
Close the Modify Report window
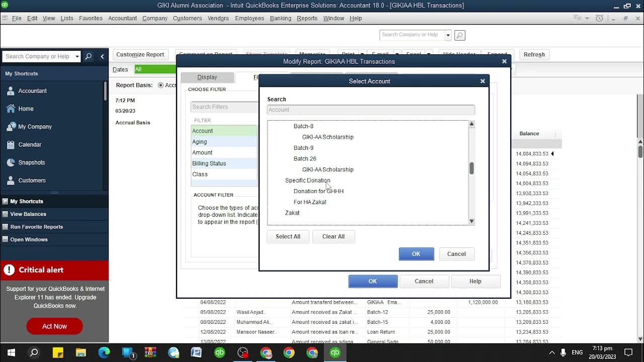(504, 61)
